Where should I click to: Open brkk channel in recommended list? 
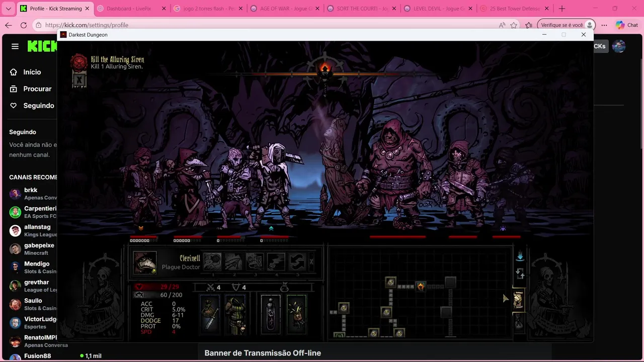tap(33, 194)
